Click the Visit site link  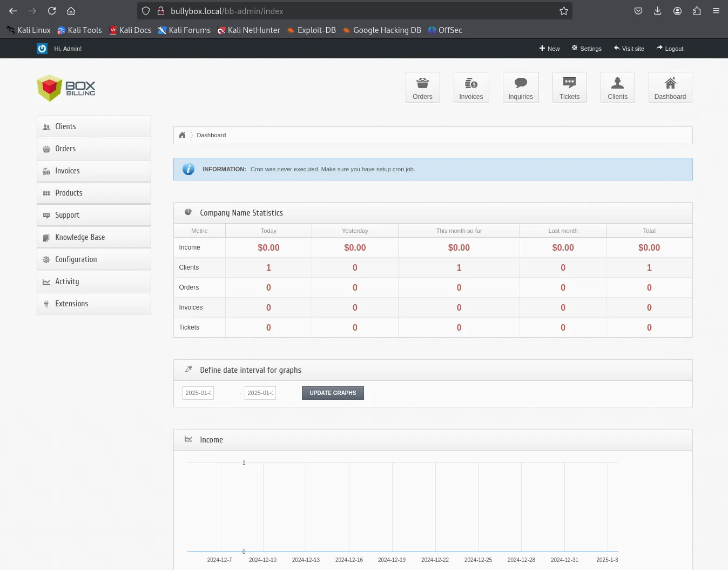[x=629, y=49]
